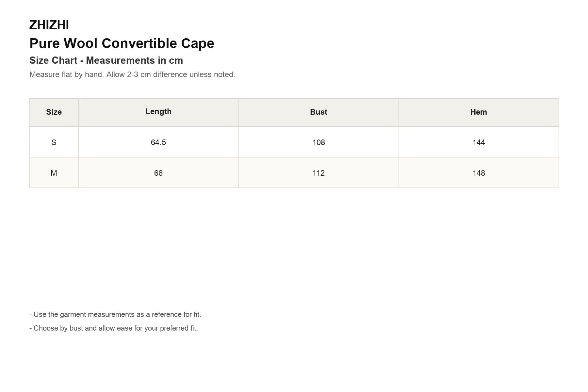Click the Size column header
The width and height of the screenshot is (588, 392).
click(54, 112)
